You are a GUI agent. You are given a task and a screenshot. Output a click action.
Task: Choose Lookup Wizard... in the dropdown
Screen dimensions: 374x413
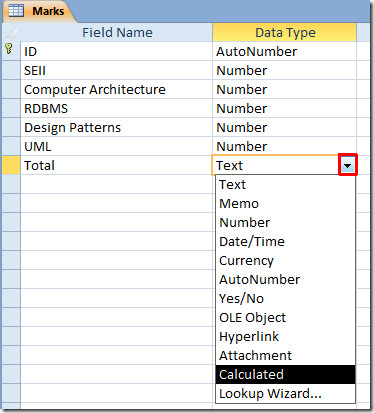285,393
